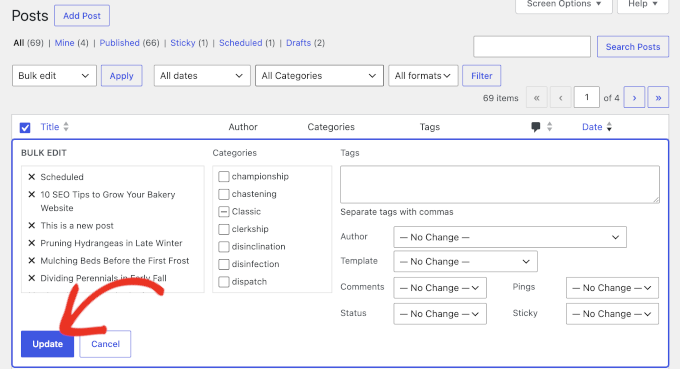Open the Author No Change dropdown
Viewport: 680px width, 369px height.
point(510,237)
